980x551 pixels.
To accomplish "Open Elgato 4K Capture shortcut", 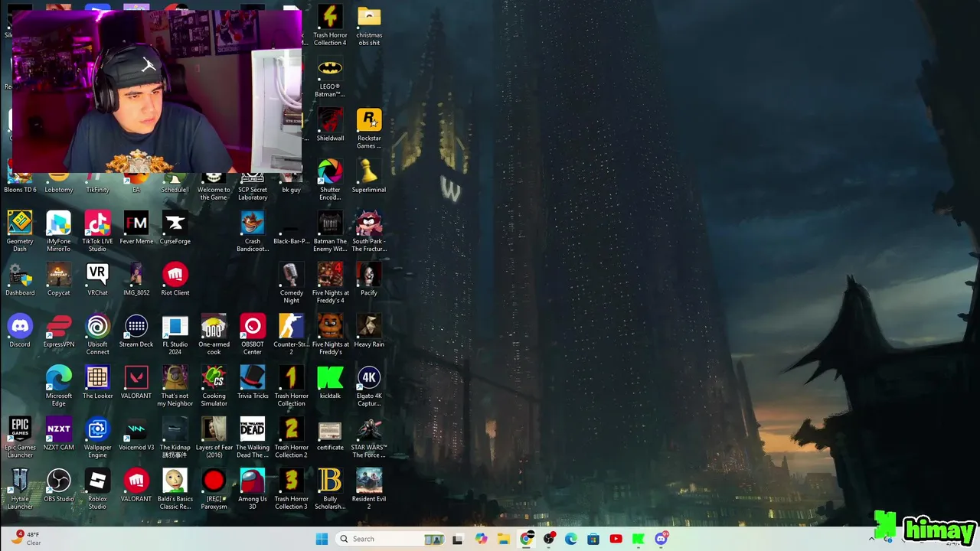I will point(369,386).
